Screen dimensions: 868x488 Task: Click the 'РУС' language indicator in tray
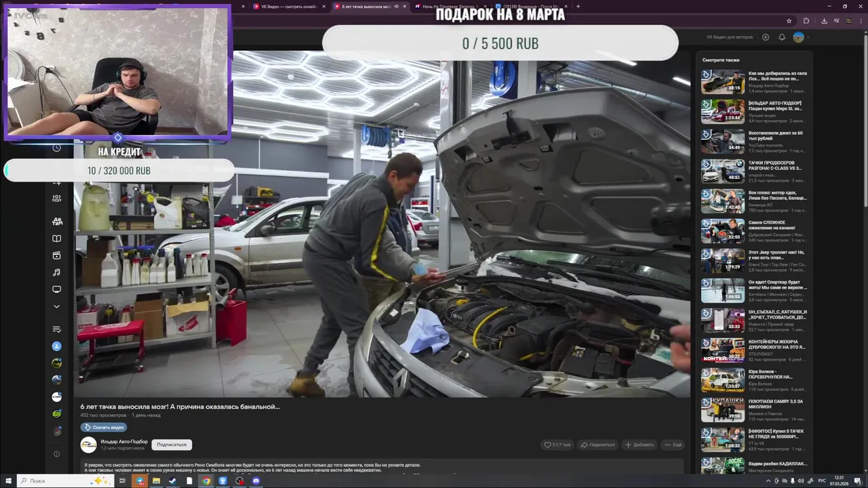tap(822, 481)
